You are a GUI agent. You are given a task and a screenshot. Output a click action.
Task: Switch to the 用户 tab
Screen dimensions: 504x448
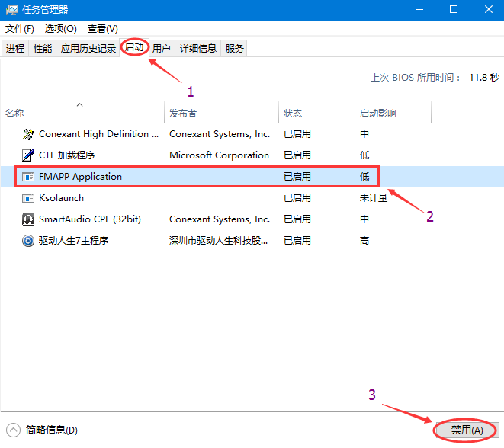[x=162, y=49]
